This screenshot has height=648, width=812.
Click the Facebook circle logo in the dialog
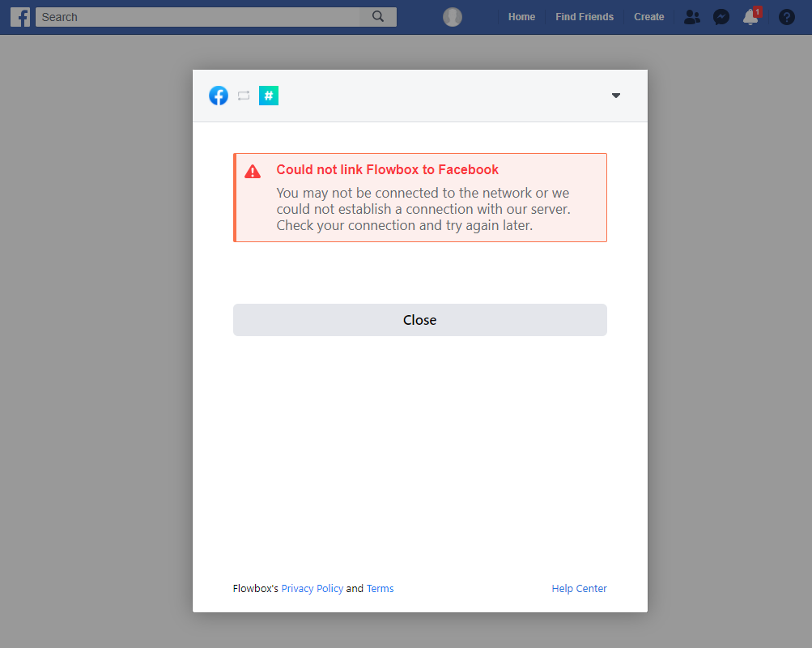click(218, 96)
